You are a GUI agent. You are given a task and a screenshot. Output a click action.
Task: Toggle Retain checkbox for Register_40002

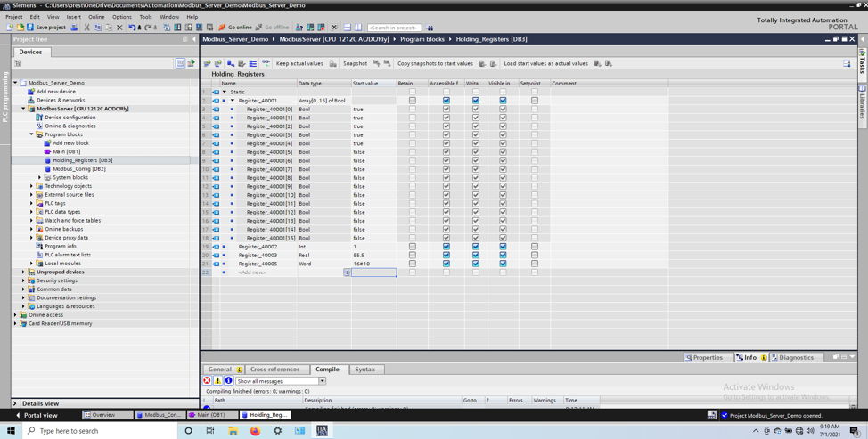(x=413, y=247)
